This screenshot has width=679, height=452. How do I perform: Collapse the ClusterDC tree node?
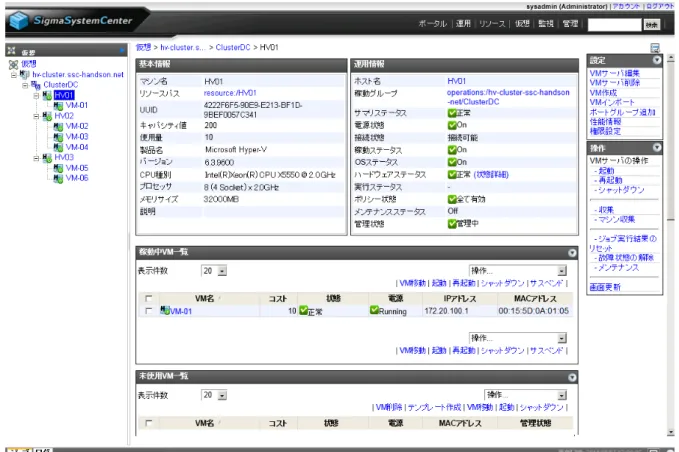click(25, 85)
